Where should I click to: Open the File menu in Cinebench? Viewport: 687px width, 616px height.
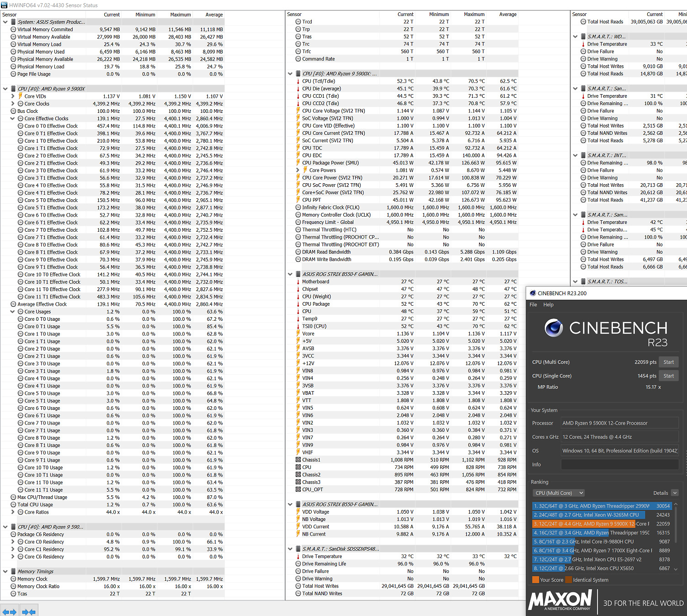point(533,305)
